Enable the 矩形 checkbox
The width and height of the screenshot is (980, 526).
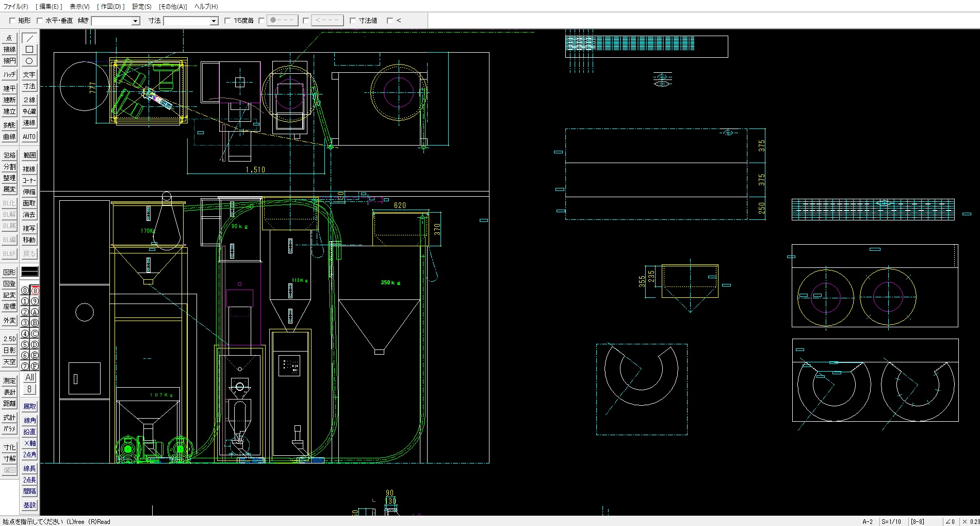[12, 21]
